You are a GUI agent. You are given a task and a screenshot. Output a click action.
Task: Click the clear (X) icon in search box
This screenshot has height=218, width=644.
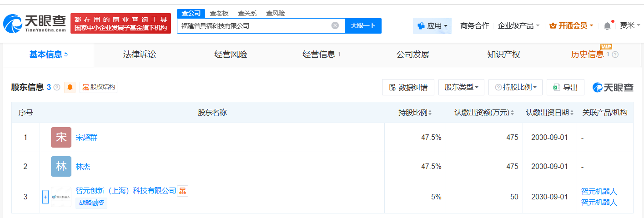[x=335, y=25]
